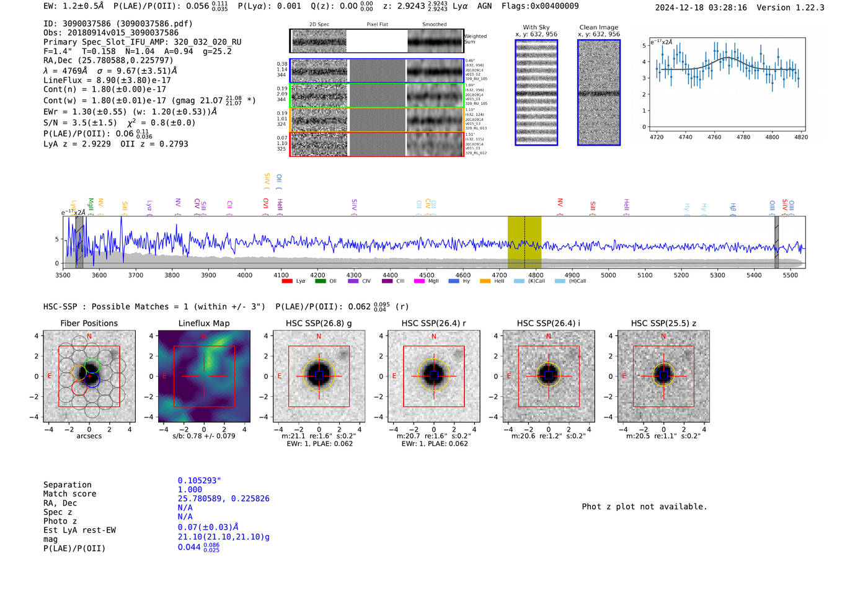868x591 pixels.
Task: Click the Match score value 1.000
Action: pyautogui.click(x=190, y=489)
